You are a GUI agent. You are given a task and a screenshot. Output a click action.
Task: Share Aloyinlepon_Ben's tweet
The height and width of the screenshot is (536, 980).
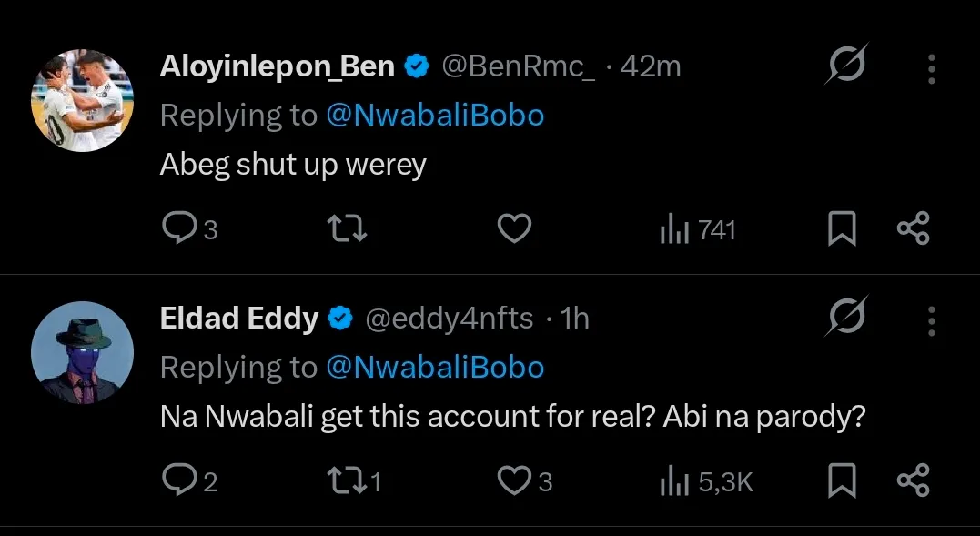click(913, 229)
